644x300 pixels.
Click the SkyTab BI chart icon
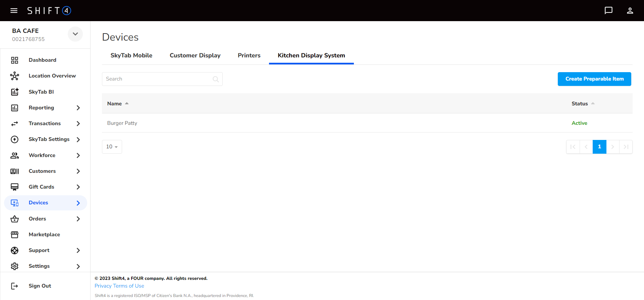point(14,92)
